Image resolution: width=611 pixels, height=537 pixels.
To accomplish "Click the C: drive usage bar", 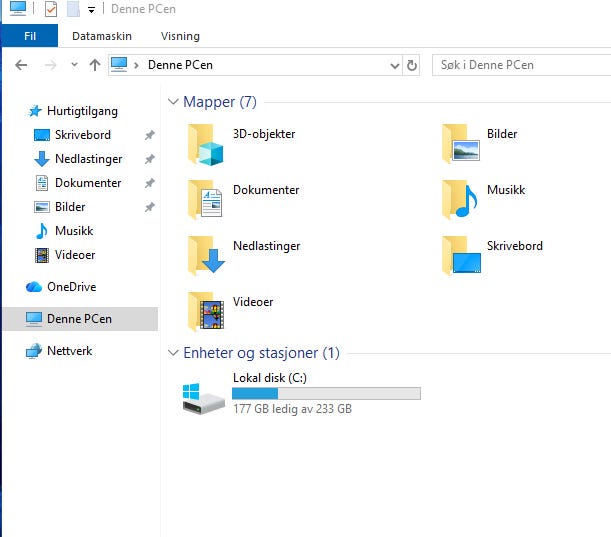I will pyautogui.click(x=326, y=394).
